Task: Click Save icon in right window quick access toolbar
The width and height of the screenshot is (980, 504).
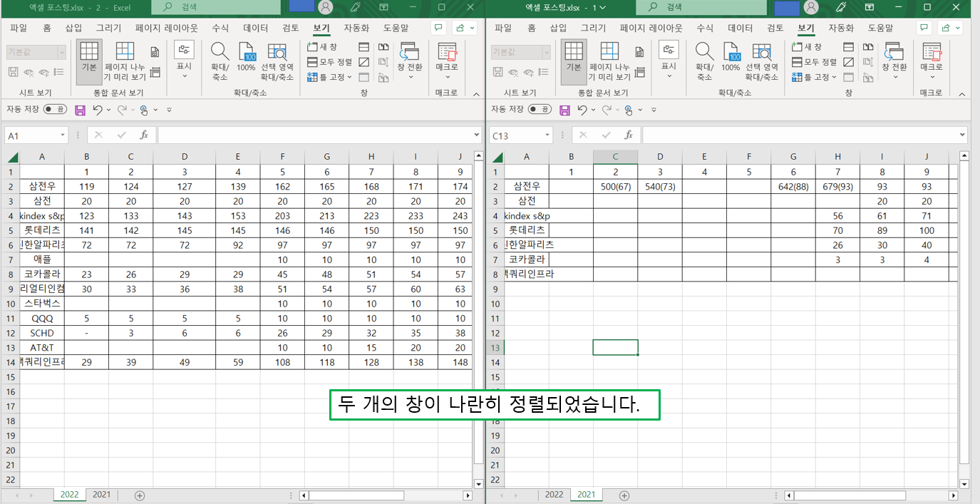Action: [x=564, y=110]
